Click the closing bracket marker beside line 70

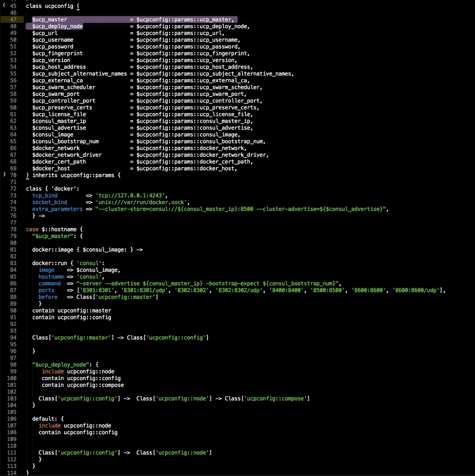(4, 175)
